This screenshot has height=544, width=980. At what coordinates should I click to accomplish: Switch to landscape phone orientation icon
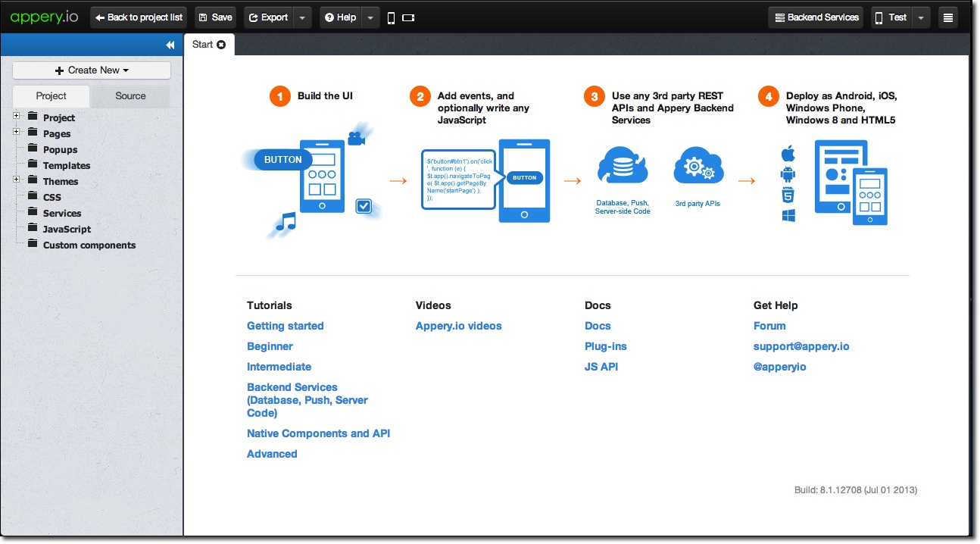(409, 17)
